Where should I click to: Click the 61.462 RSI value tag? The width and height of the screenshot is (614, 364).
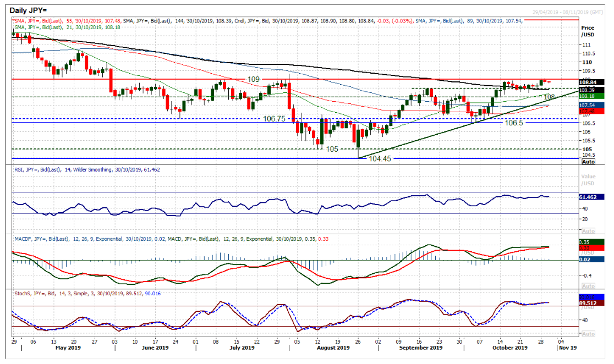click(x=588, y=196)
